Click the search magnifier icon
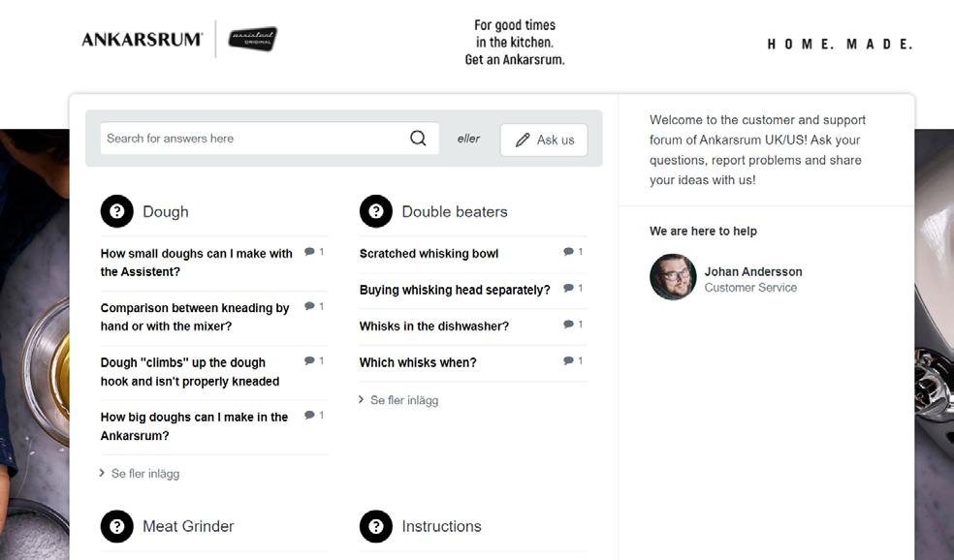This screenshot has width=954, height=560. click(418, 138)
